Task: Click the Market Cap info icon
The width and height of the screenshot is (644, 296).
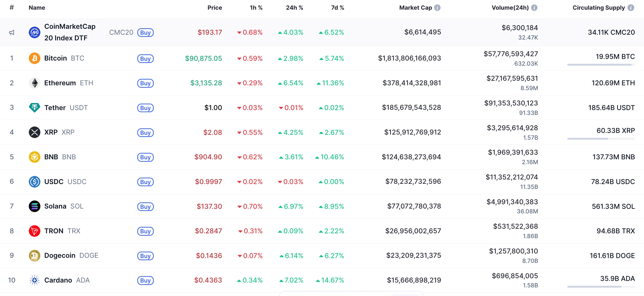Action: point(437,8)
